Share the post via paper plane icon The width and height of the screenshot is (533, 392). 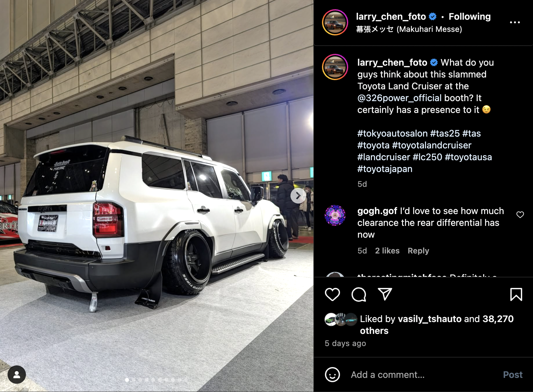[385, 294]
